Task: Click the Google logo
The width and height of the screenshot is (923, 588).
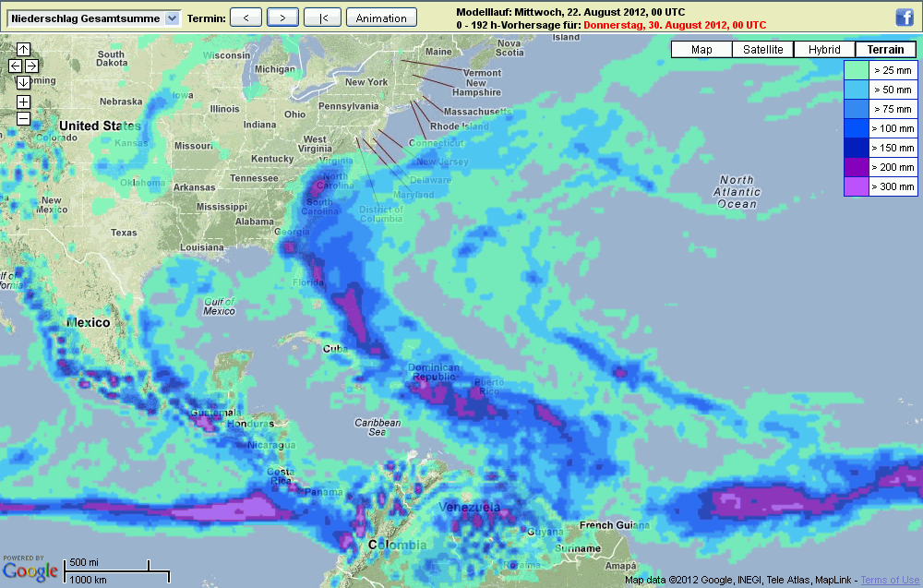Action: [x=30, y=571]
